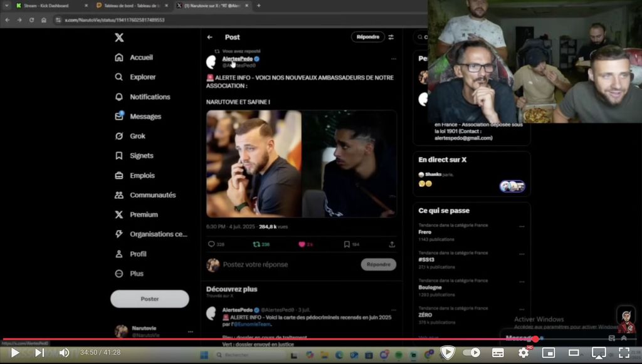
Task: Open Emplois in the sidebar
Action: 135,175
